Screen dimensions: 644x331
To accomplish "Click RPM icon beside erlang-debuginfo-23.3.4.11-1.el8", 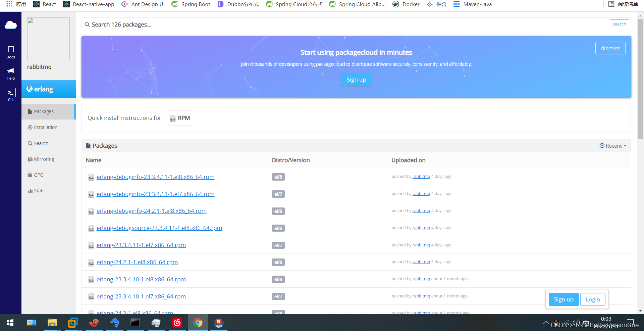I will [91, 177].
